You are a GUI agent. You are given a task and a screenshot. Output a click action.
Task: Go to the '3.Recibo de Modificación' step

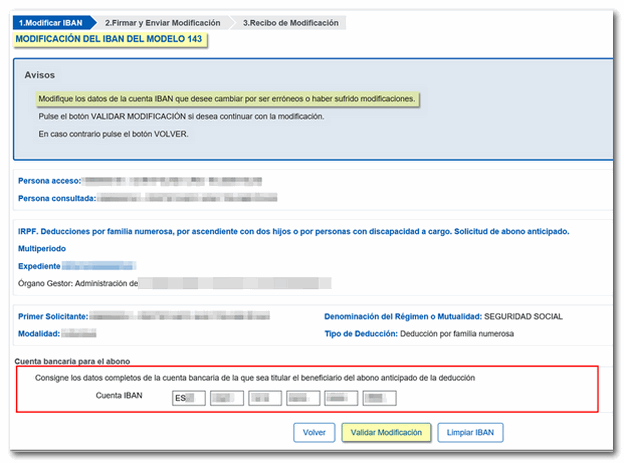tap(290, 22)
